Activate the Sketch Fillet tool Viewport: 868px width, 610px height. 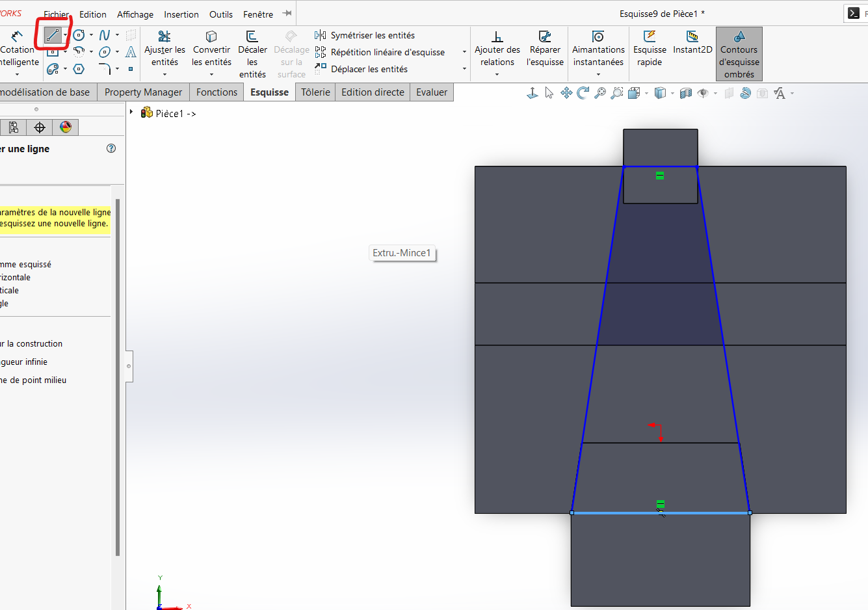(x=105, y=69)
